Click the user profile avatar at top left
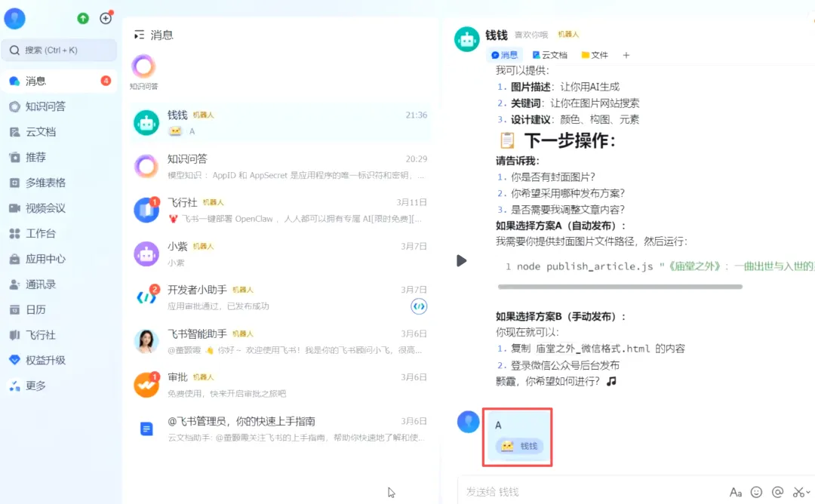Viewport: 815px width, 504px height. [14, 18]
